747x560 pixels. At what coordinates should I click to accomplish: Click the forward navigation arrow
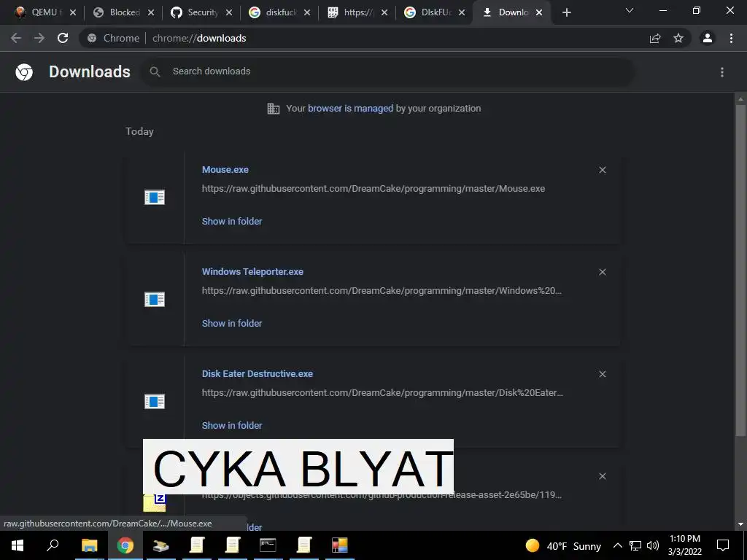coord(39,38)
